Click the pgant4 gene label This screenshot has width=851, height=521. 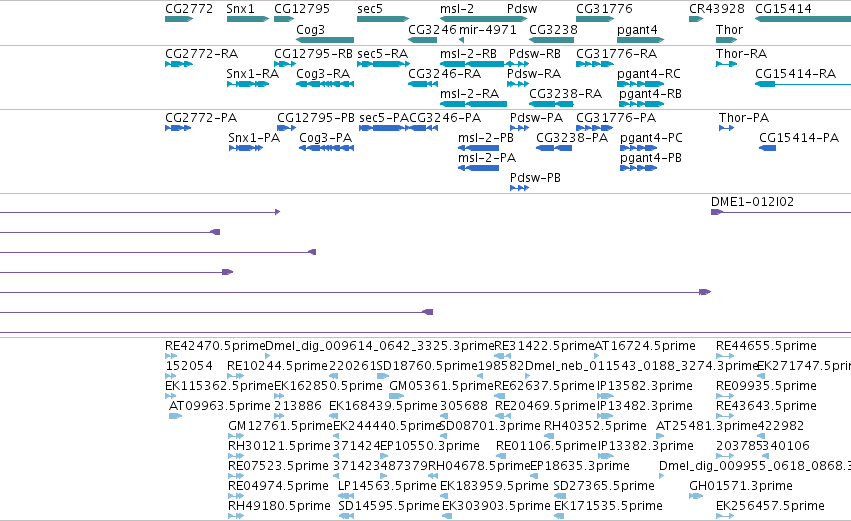tap(637, 30)
